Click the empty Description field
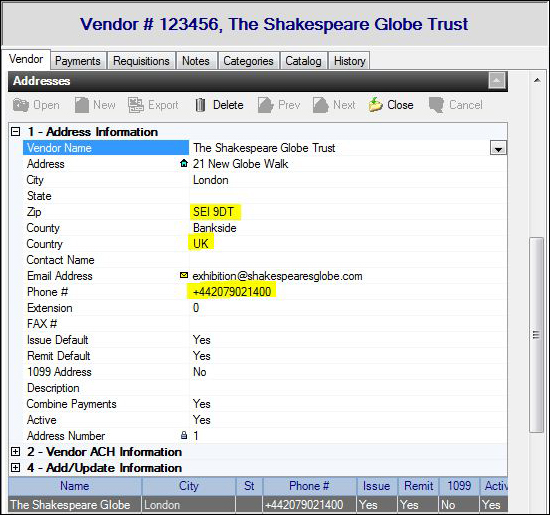This screenshot has height=515, width=550. [348, 388]
